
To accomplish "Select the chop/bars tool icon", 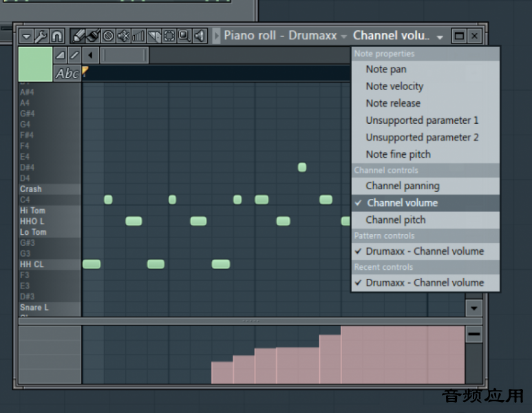I will [x=138, y=36].
